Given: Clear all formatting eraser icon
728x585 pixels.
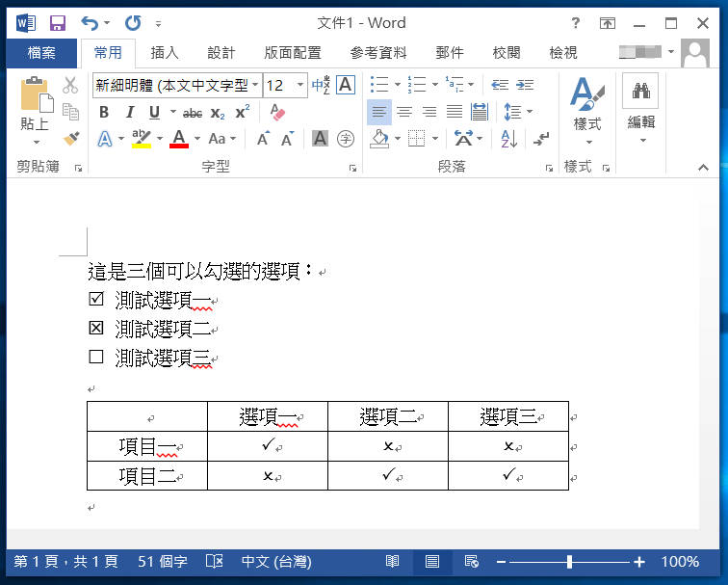Looking at the screenshot, I should tap(277, 112).
